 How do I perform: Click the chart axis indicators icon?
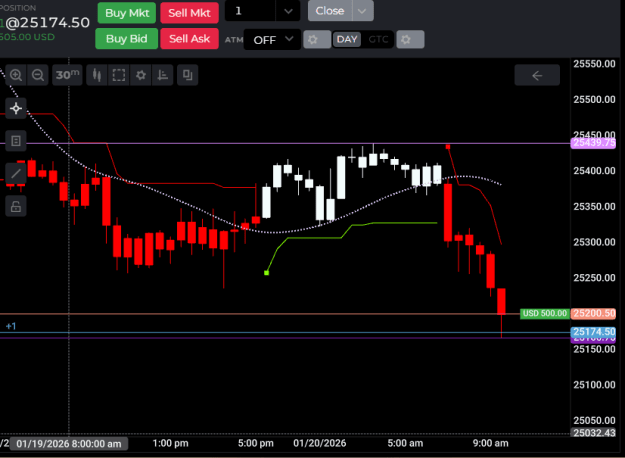point(163,75)
